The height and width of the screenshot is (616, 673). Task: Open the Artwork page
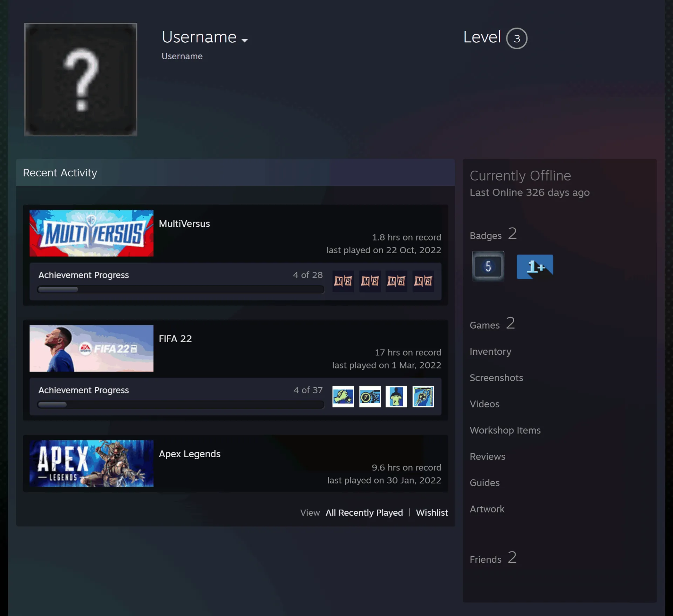click(487, 509)
